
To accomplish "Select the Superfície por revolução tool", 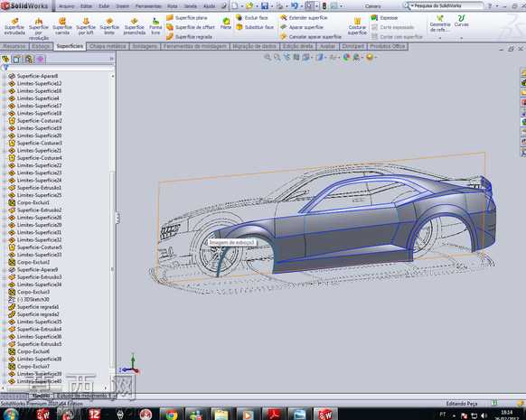I will coord(39,29).
